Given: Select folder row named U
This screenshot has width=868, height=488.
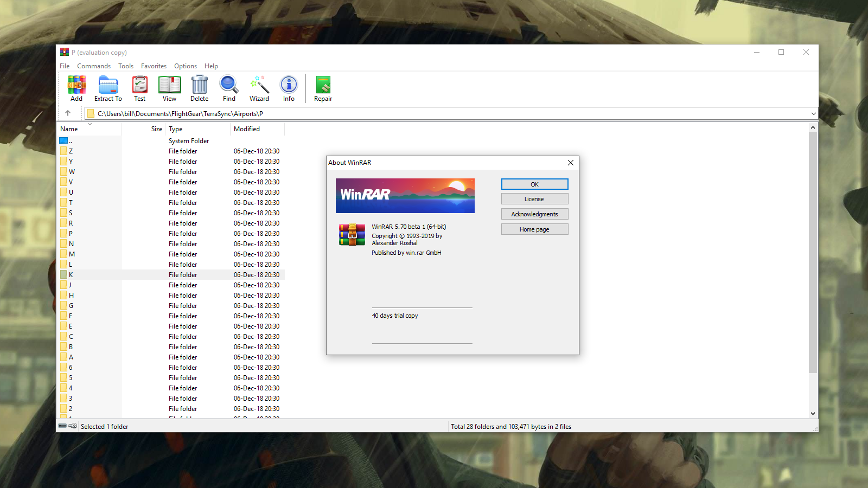Looking at the screenshot, I should tap(171, 192).
